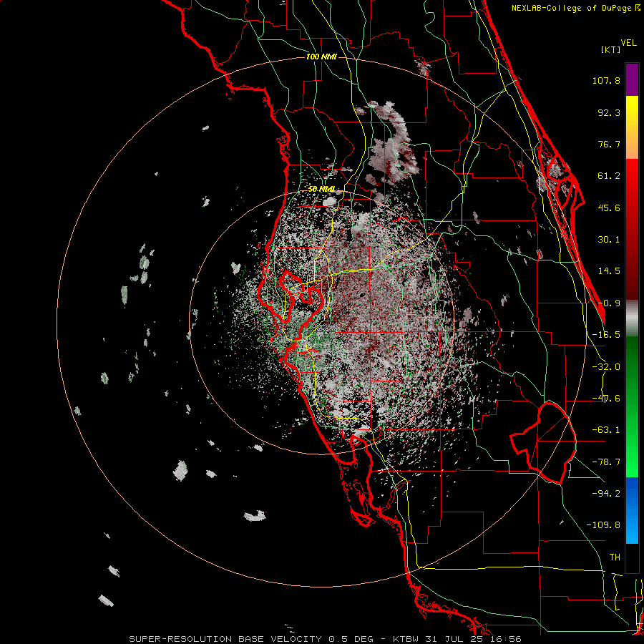Screen dimensions: 644x644
Task: Click the -47.6 scale value
Action: 606,399
